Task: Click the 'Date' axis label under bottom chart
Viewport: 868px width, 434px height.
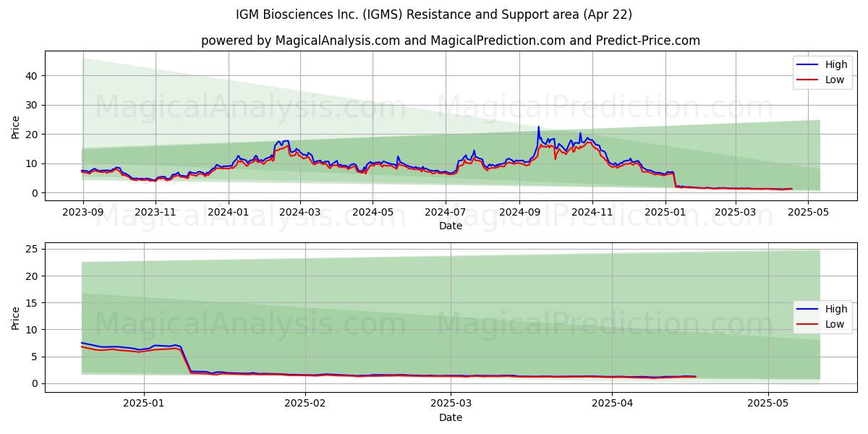Action: click(451, 417)
